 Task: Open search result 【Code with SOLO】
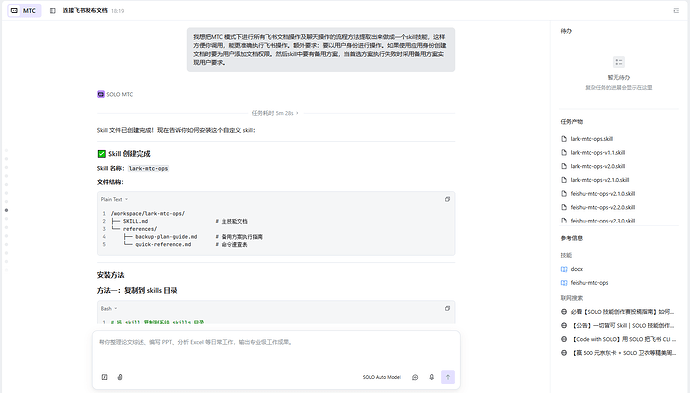click(623, 339)
